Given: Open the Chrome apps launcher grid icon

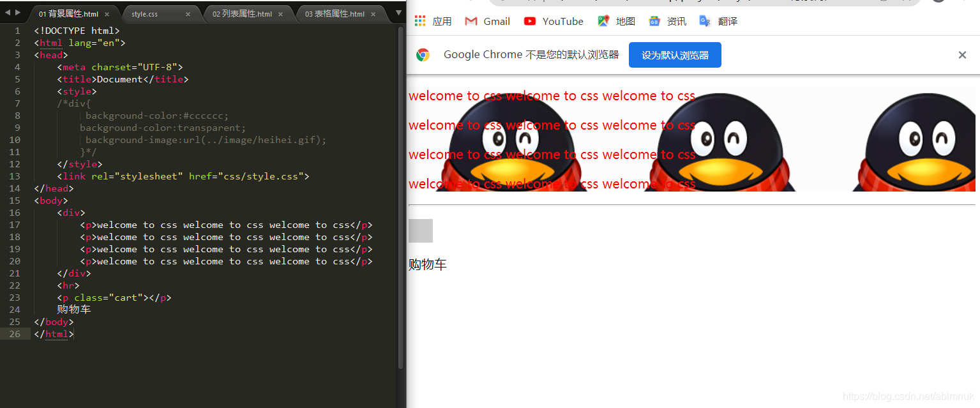Looking at the screenshot, I should click(x=420, y=21).
